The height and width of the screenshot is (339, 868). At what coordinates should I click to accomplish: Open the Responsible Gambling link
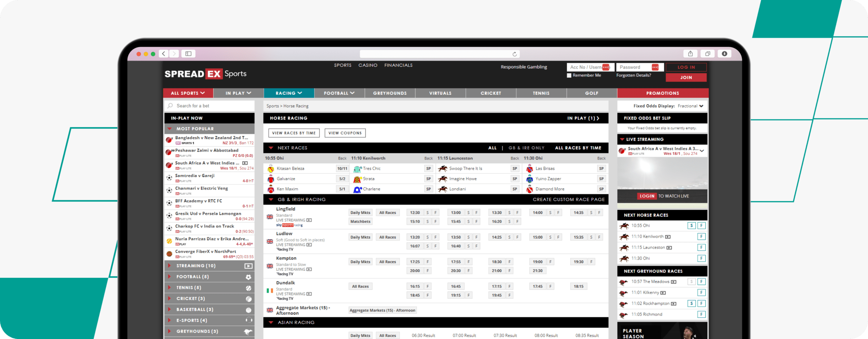tap(524, 67)
